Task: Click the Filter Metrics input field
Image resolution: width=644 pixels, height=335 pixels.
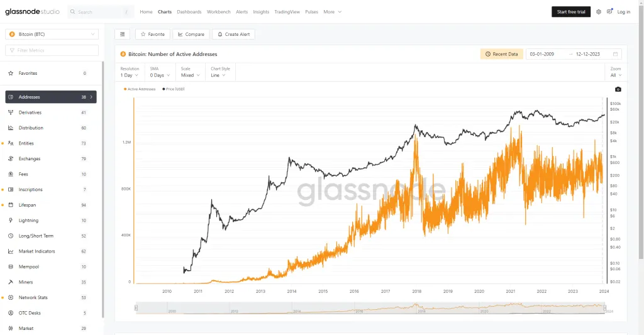Action: tap(52, 50)
